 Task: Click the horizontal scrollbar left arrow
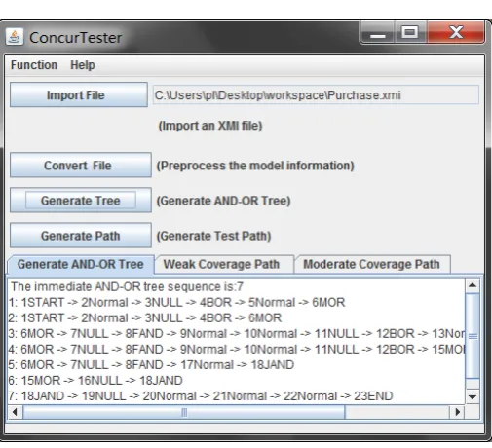click(15, 412)
